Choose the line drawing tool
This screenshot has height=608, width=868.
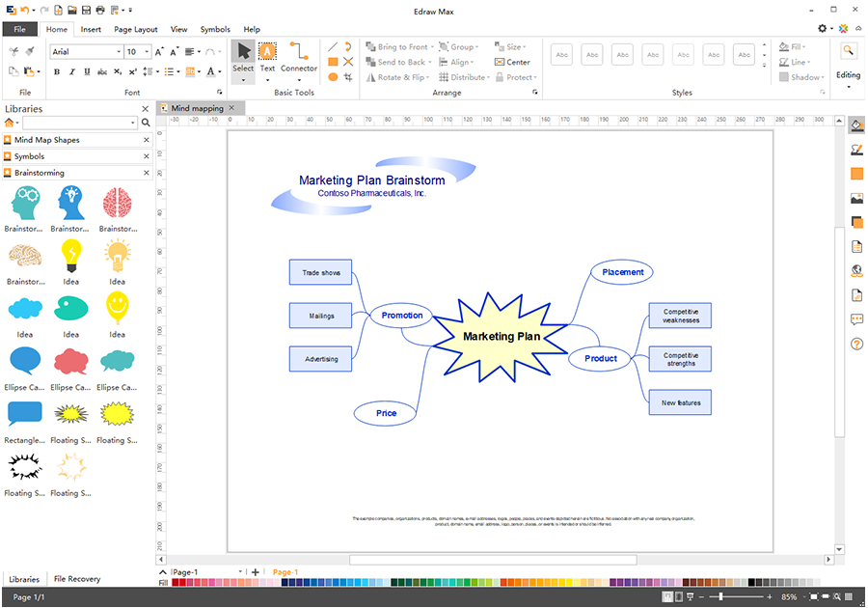(333, 46)
